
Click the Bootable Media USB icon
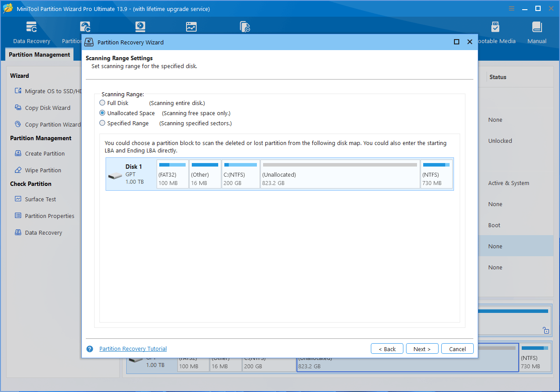[495, 27]
